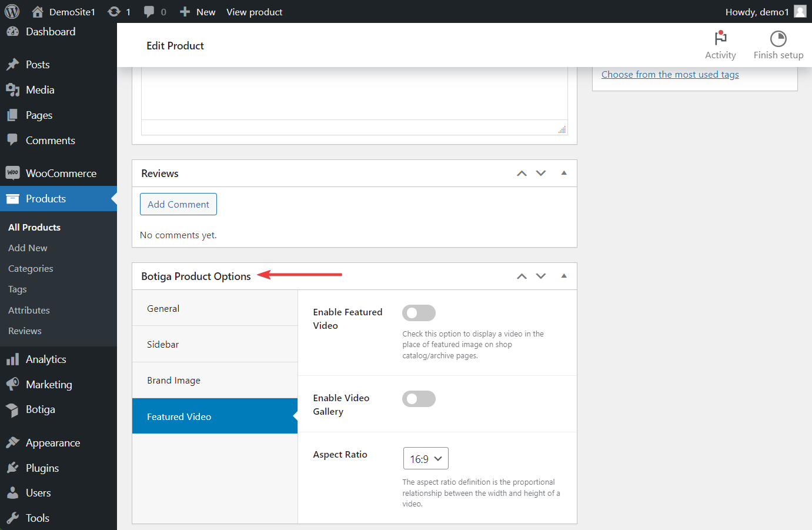Collapse the Botiga Product Options panel
The width and height of the screenshot is (812, 530).
564,276
